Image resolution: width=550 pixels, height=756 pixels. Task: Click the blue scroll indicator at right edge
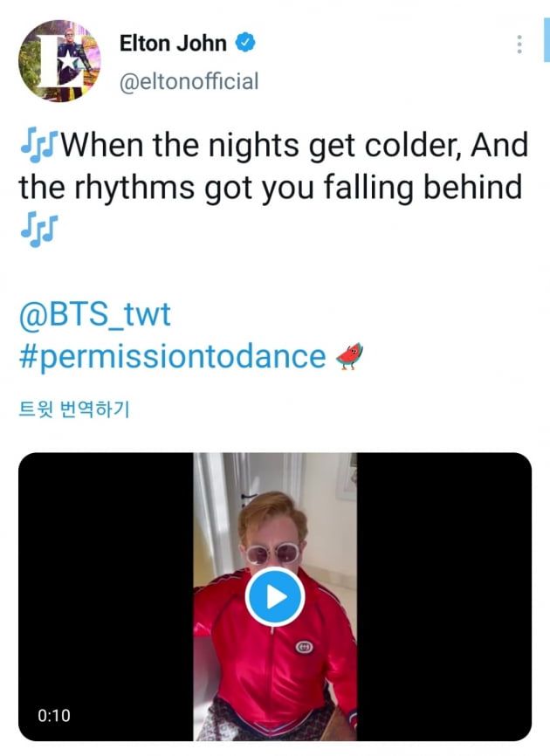546,35
